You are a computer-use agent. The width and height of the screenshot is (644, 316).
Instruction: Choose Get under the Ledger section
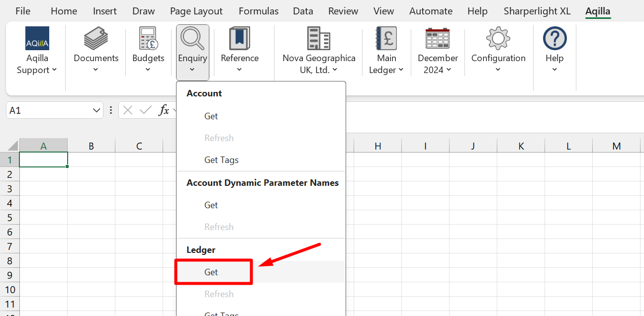tap(211, 272)
